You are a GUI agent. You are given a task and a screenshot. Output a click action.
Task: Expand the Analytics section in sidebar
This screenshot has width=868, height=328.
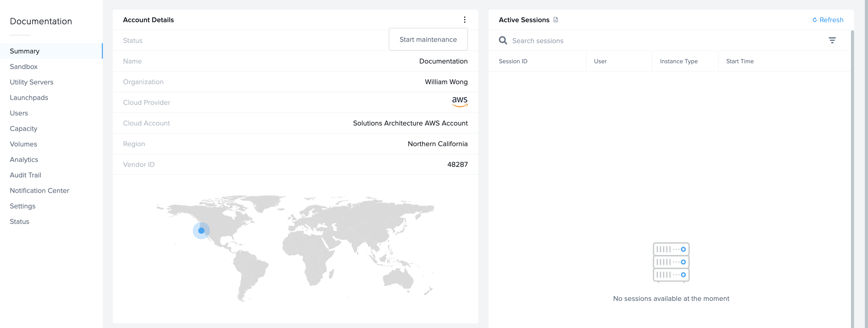tap(24, 159)
